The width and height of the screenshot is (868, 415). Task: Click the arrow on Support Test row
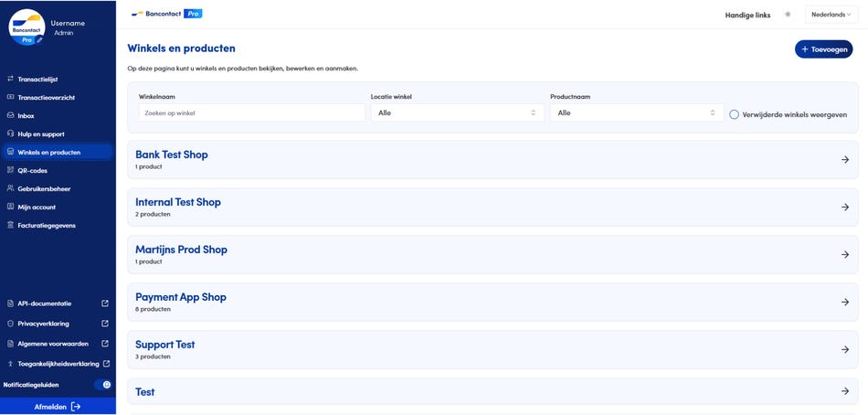tap(845, 349)
